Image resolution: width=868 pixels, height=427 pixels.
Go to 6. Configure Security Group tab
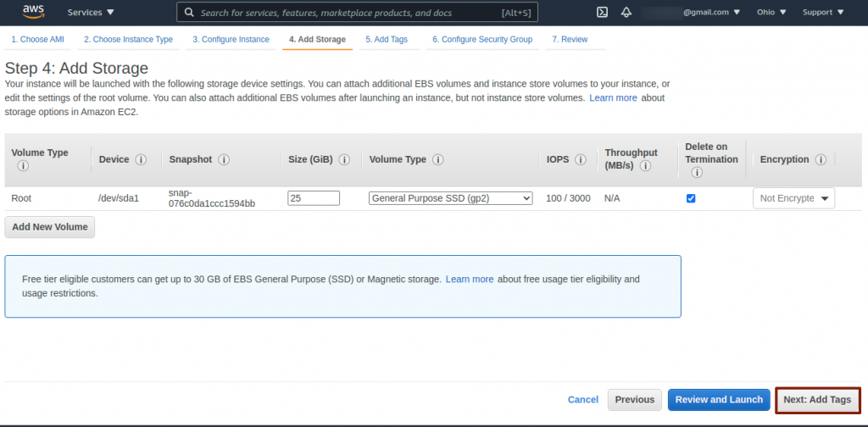(482, 39)
